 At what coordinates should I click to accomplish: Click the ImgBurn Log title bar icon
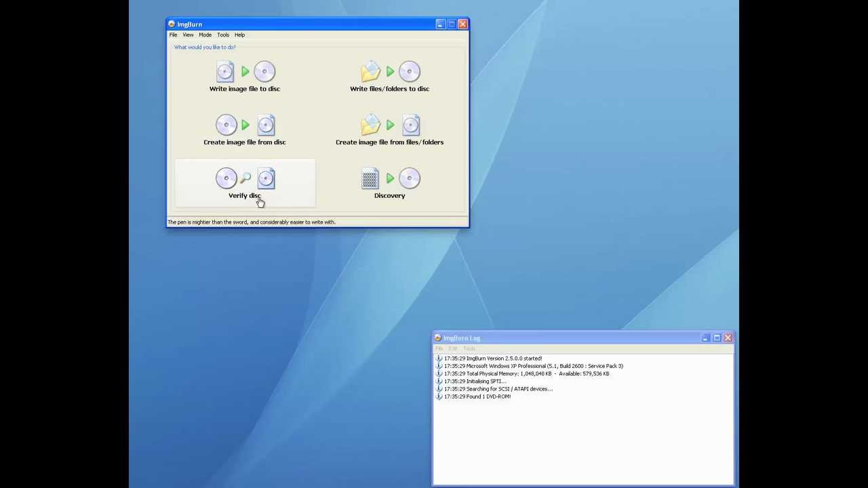(x=438, y=338)
